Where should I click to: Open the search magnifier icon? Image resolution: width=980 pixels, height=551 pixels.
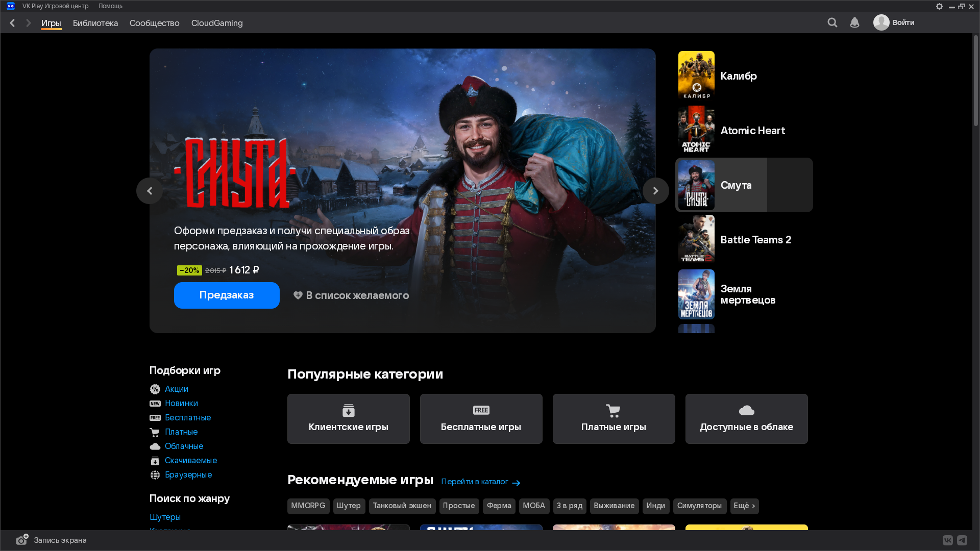pos(832,22)
